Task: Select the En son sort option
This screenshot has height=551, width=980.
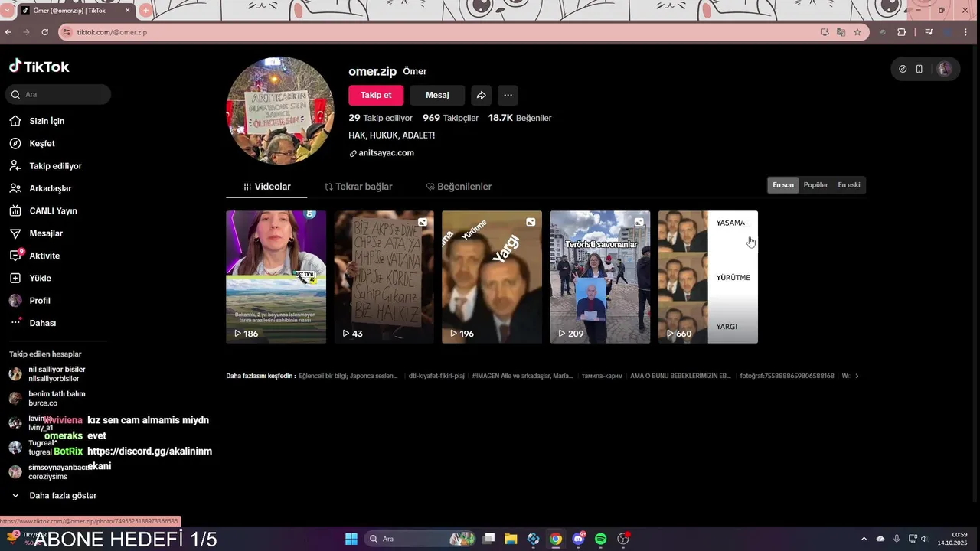Action: coord(783,185)
